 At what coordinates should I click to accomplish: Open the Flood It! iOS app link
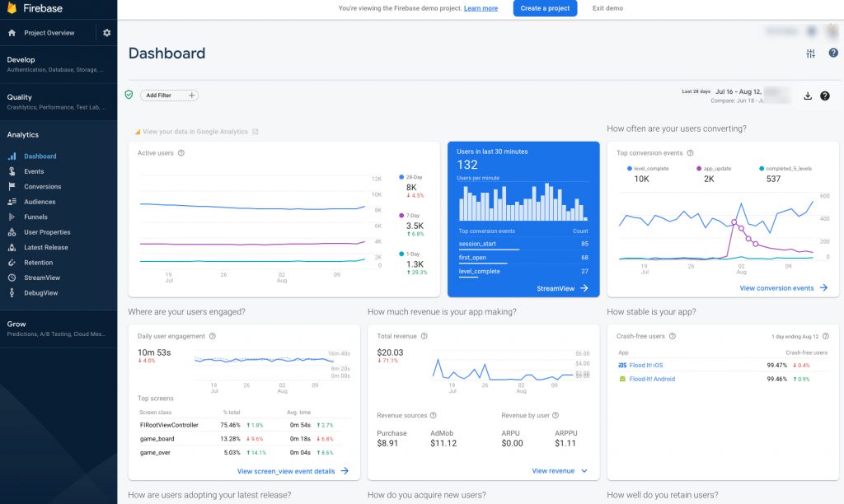point(646,365)
